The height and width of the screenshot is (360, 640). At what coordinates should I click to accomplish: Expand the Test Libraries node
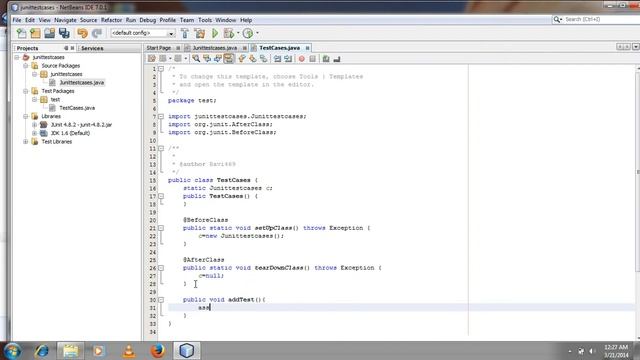click(x=26, y=142)
